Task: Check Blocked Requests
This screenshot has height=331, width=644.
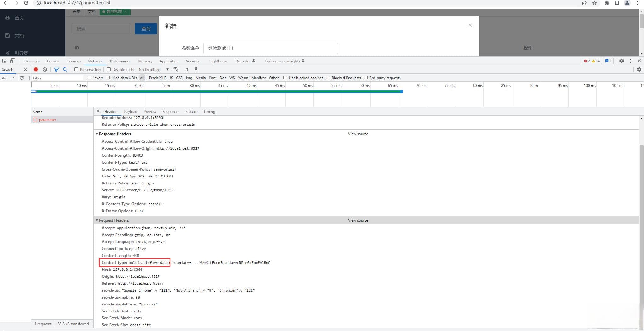Action: click(x=328, y=78)
